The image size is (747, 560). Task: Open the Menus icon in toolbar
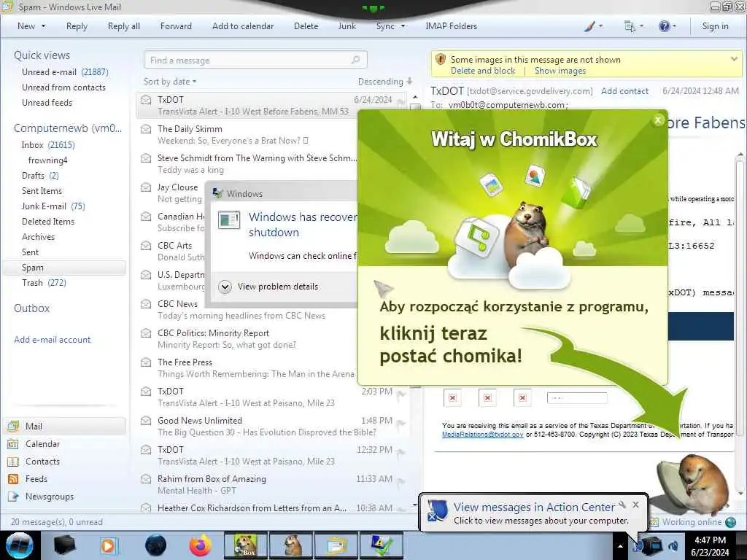pyautogui.click(x=633, y=27)
